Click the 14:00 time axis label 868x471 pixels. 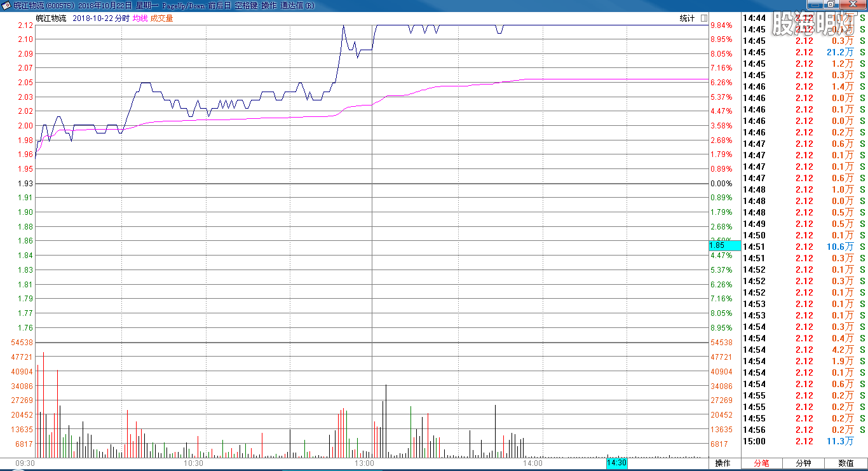(532, 463)
